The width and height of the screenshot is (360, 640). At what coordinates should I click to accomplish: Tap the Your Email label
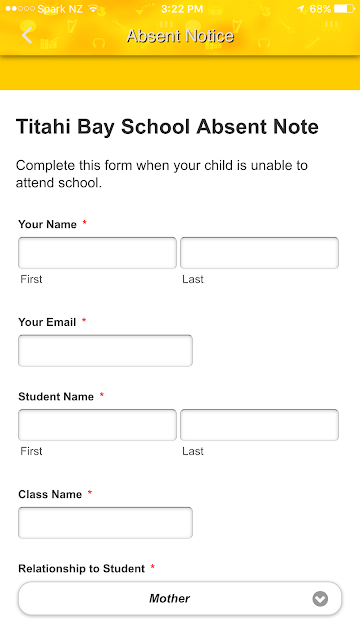click(47, 322)
